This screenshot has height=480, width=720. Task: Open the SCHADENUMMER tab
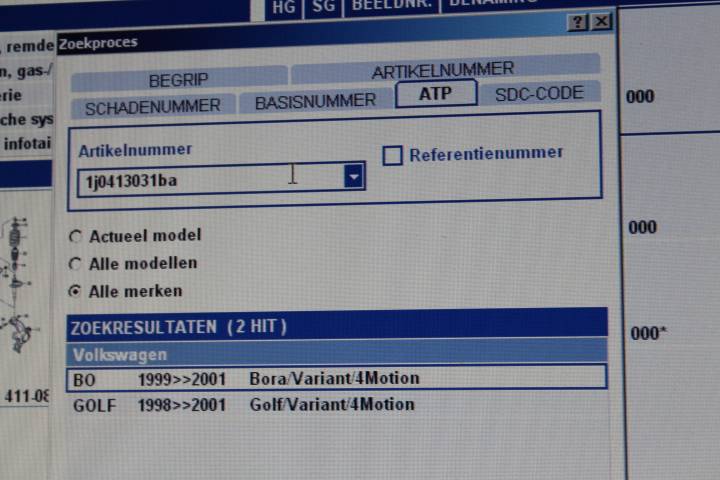pyautogui.click(x=153, y=107)
